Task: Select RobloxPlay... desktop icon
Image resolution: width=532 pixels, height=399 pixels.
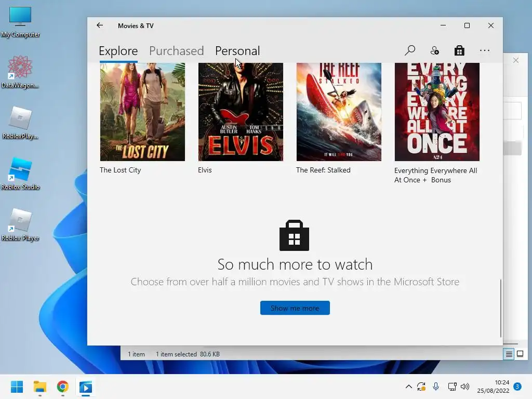Action: click(20, 123)
